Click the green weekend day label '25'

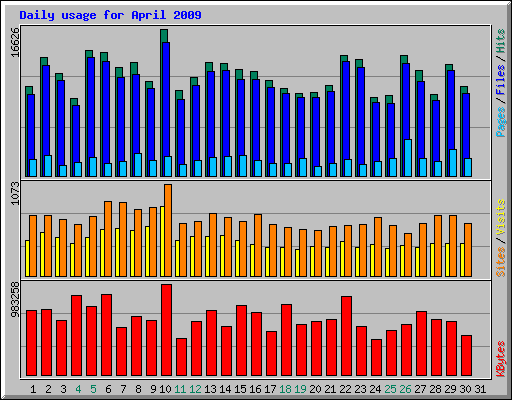[x=390, y=389]
